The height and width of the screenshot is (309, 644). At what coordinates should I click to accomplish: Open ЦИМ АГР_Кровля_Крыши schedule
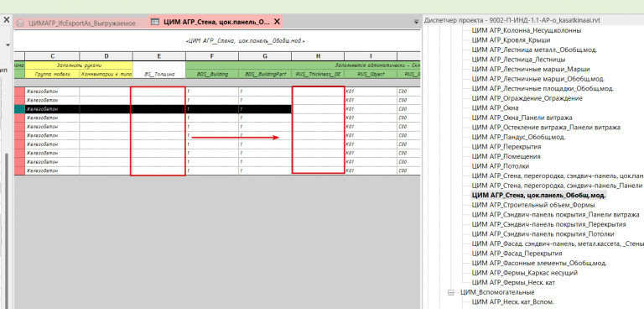(x=511, y=40)
